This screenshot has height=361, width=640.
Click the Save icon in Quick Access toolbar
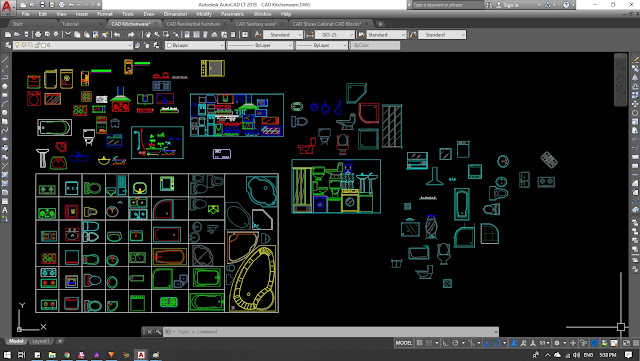[x=42, y=5]
